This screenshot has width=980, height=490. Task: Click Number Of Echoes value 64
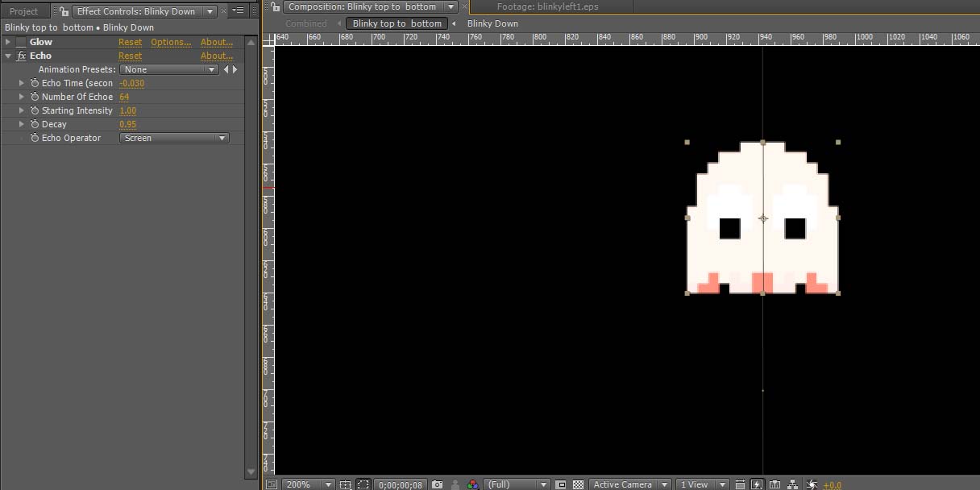tap(124, 97)
